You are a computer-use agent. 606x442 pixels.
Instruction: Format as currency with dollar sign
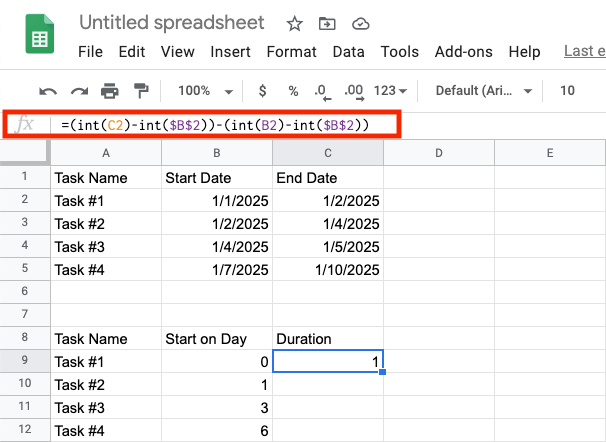(260, 91)
